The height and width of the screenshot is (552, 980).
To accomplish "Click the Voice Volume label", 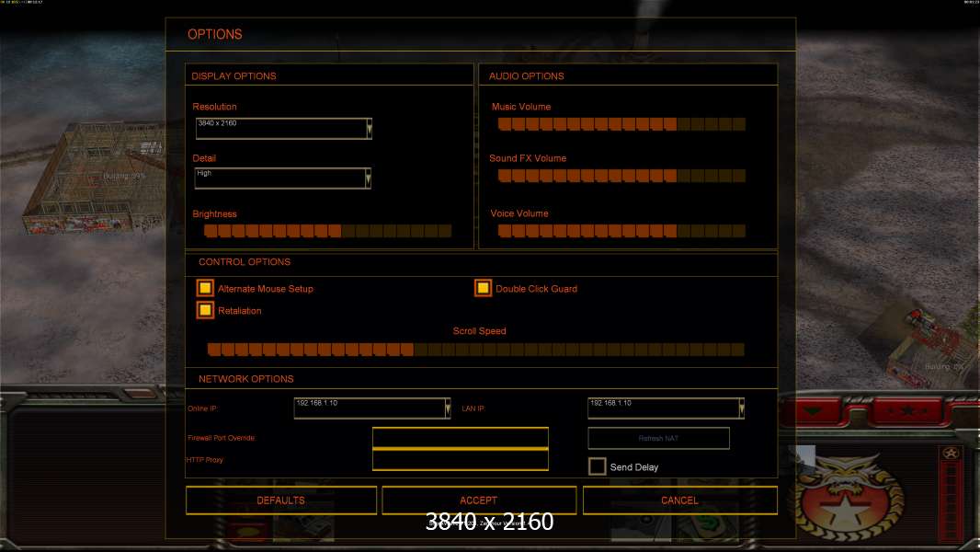I will (x=519, y=213).
